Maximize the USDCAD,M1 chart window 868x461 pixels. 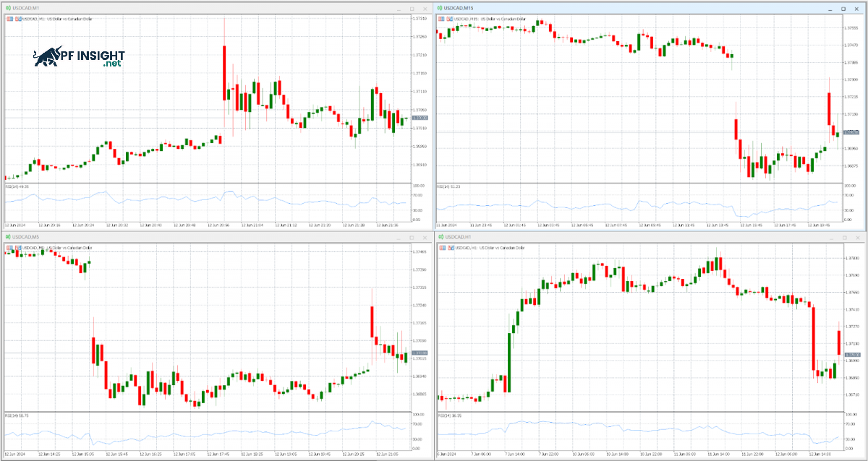412,8
